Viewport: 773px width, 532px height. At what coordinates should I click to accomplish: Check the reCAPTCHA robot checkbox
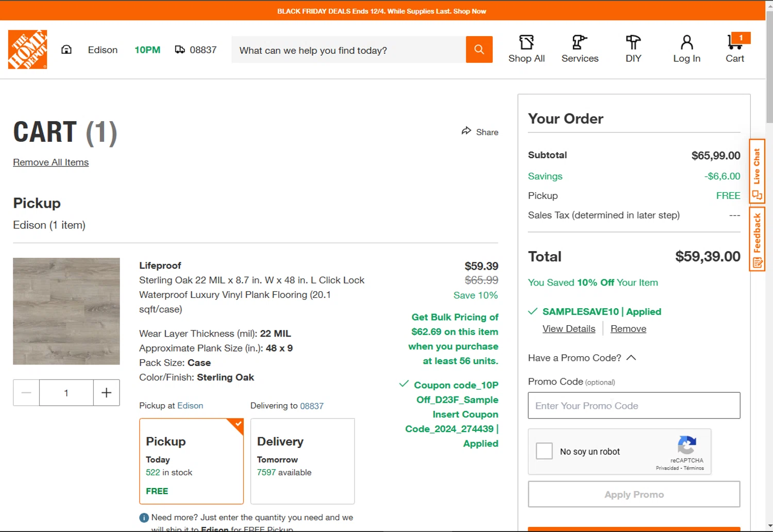click(x=544, y=451)
